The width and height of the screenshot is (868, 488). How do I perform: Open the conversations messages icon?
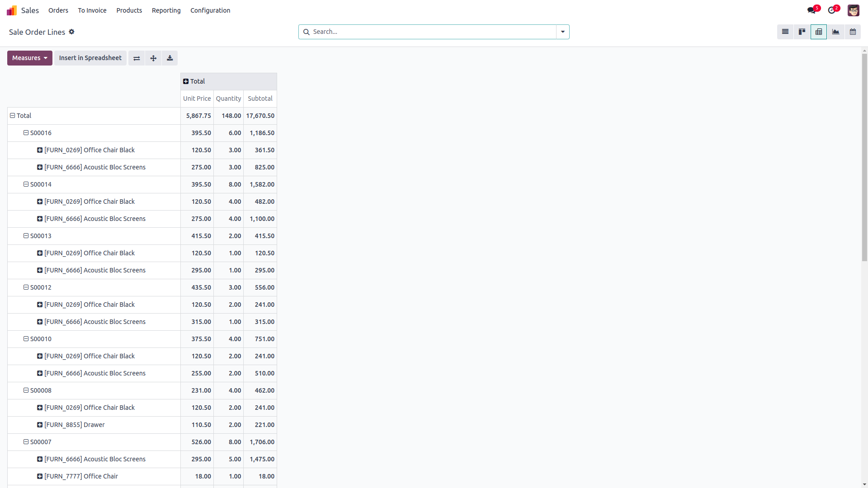pos(811,10)
